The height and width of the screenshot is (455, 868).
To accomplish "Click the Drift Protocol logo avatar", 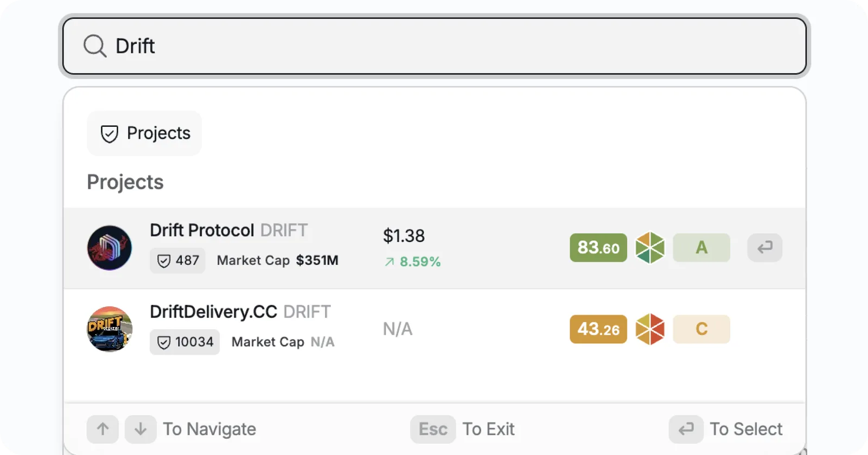I will click(x=110, y=248).
